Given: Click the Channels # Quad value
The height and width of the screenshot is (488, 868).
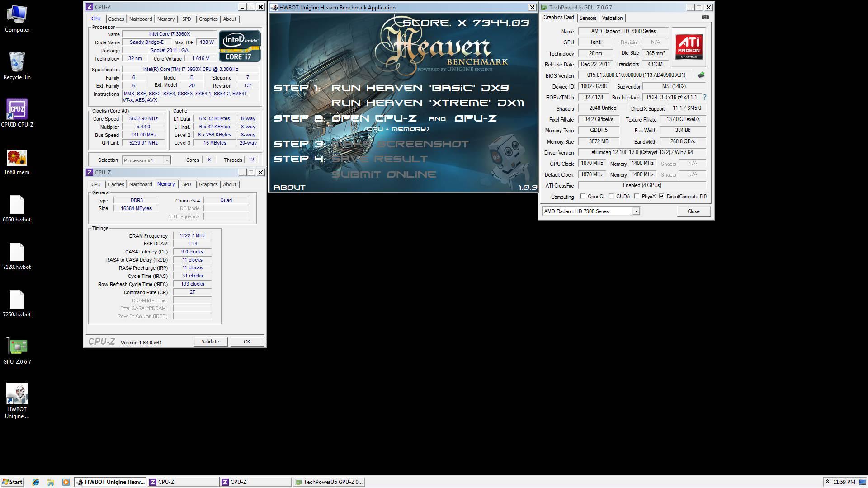Looking at the screenshot, I should [226, 201].
